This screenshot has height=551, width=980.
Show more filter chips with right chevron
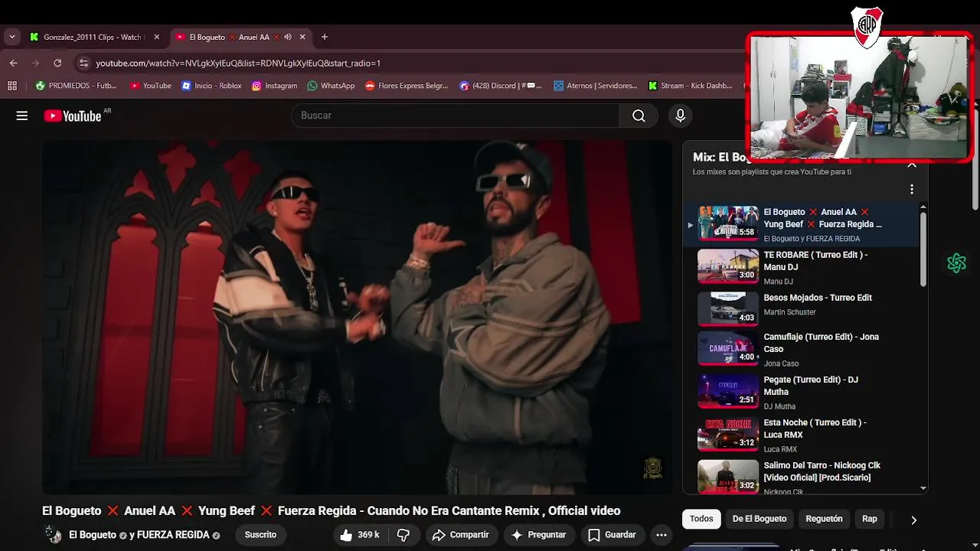[913, 520]
